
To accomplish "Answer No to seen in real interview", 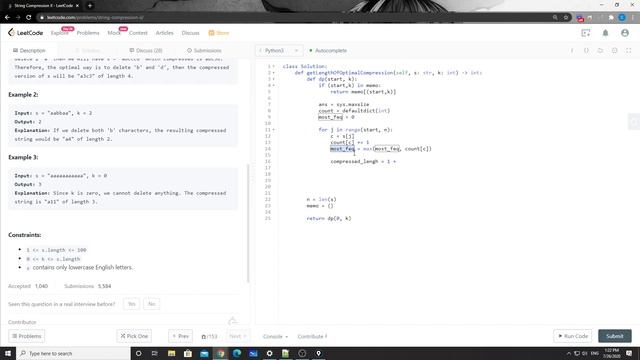I will (151, 304).
